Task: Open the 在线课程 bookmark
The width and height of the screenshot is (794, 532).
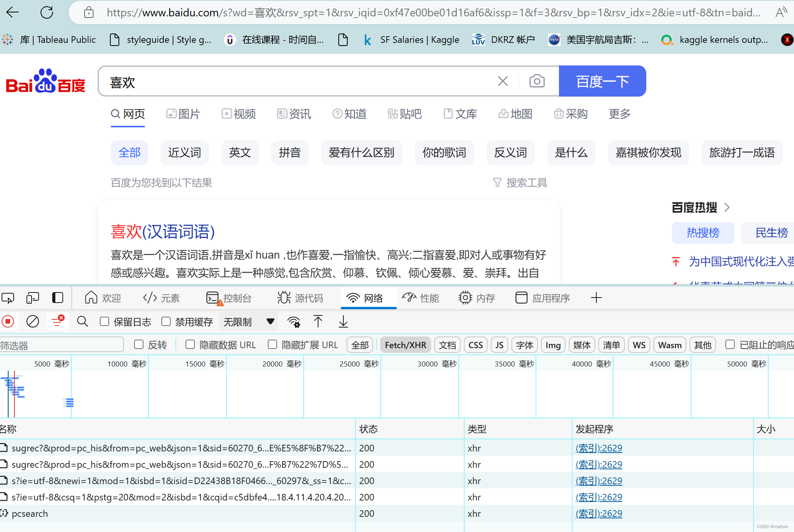Action: coord(274,40)
